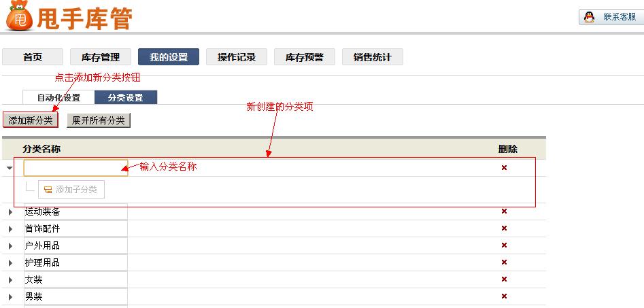Select 我的设置 tab

pyautogui.click(x=169, y=57)
